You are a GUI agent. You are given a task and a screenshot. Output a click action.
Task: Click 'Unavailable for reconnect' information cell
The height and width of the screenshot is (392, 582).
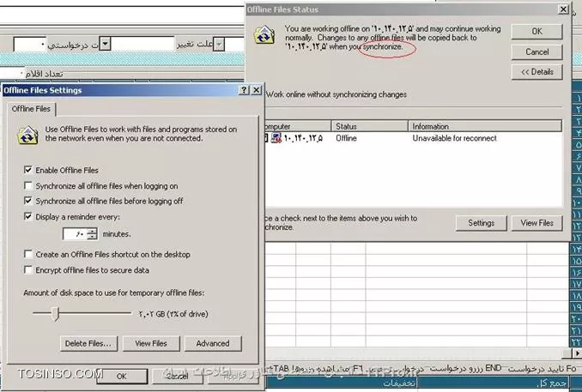point(454,138)
